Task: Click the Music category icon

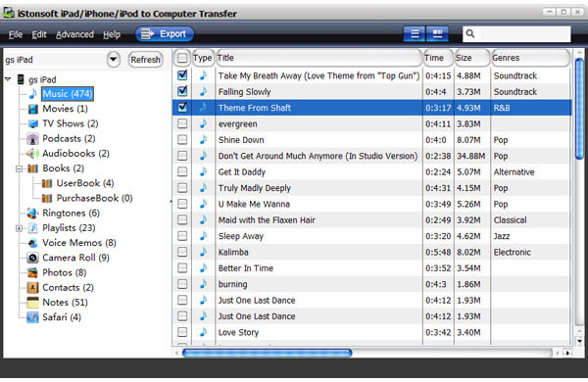Action: pyautogui.click(x=33, y=94)
